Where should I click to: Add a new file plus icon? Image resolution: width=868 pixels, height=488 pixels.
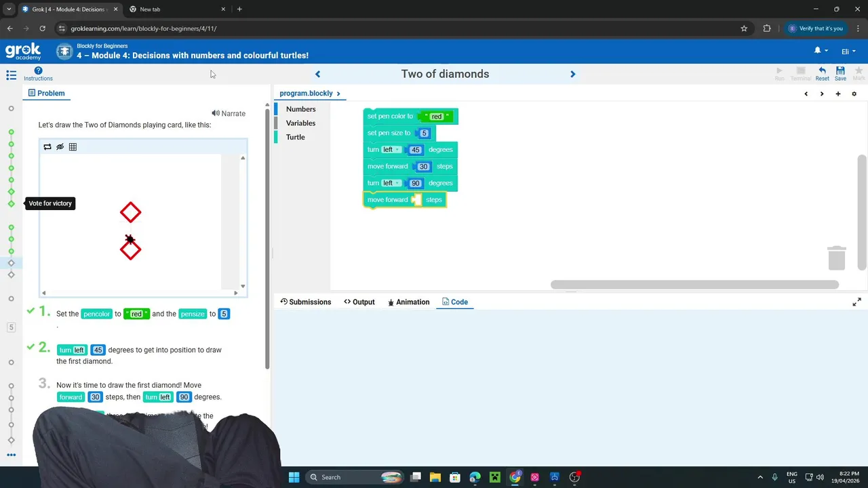[837, 94]
